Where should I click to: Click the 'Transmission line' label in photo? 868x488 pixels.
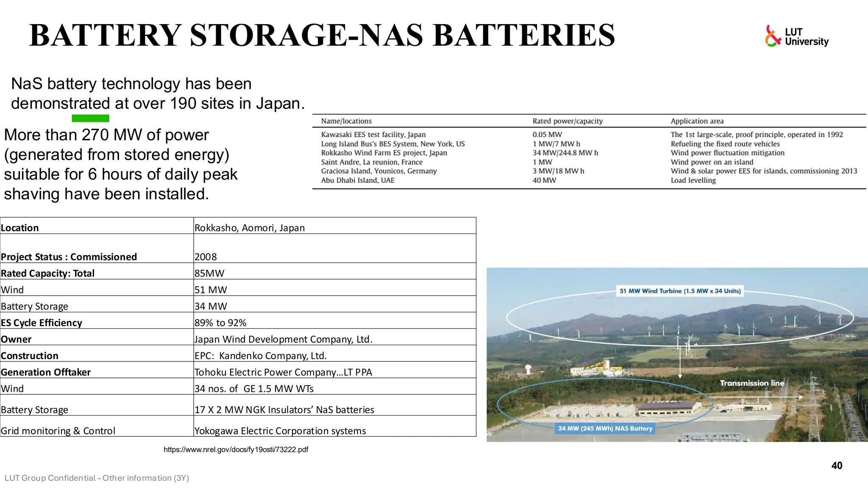[x=752, y=383]
